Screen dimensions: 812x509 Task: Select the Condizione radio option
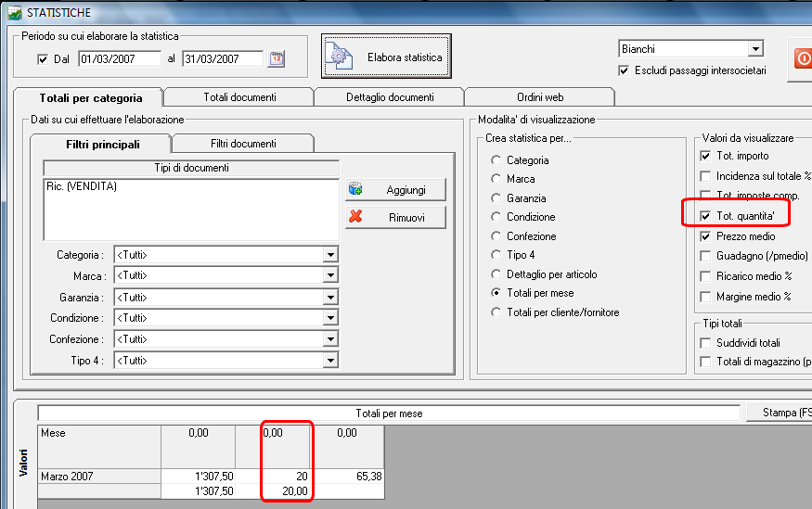pyautogui.click(x=496, y=217)
